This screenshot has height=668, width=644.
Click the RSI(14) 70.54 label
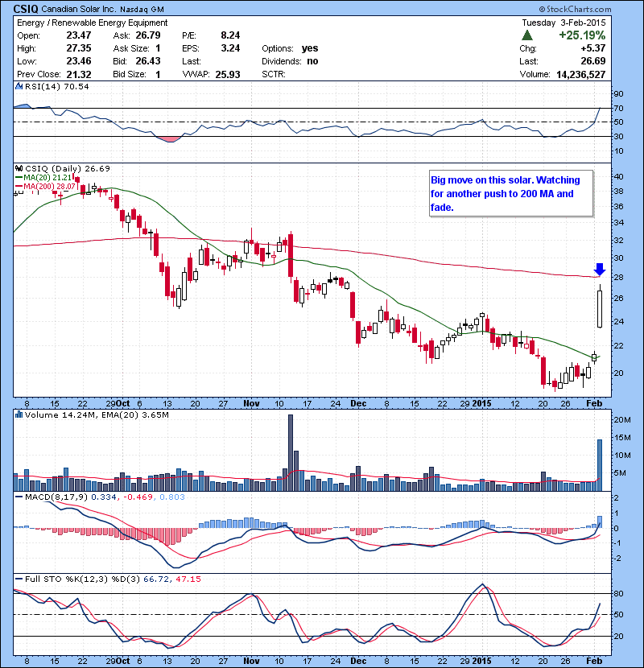56,86
